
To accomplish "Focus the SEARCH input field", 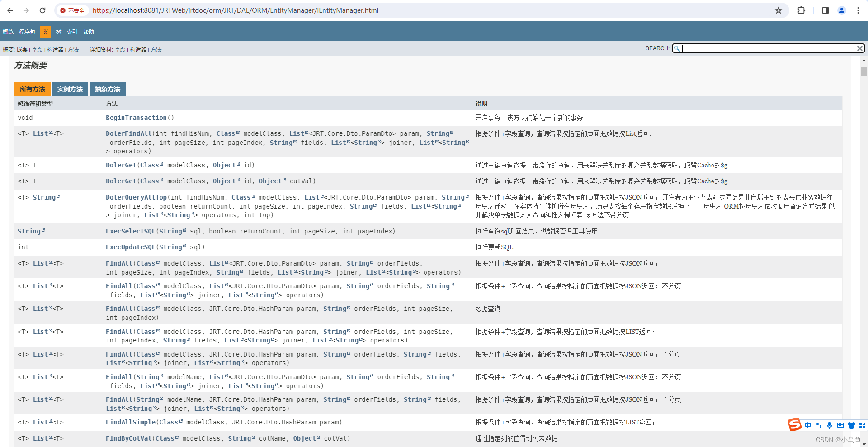I will coord(768,48).
